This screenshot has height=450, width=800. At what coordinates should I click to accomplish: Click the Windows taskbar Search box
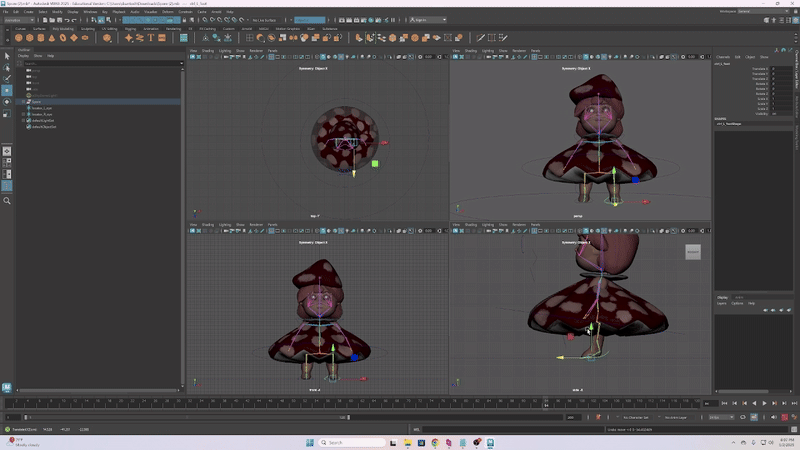350,442
